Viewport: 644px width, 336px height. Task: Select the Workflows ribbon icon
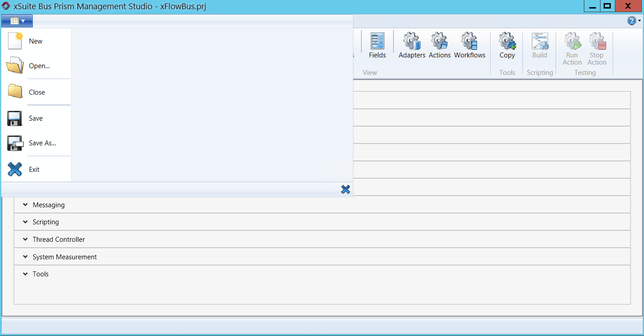click(x=469, y=46)
